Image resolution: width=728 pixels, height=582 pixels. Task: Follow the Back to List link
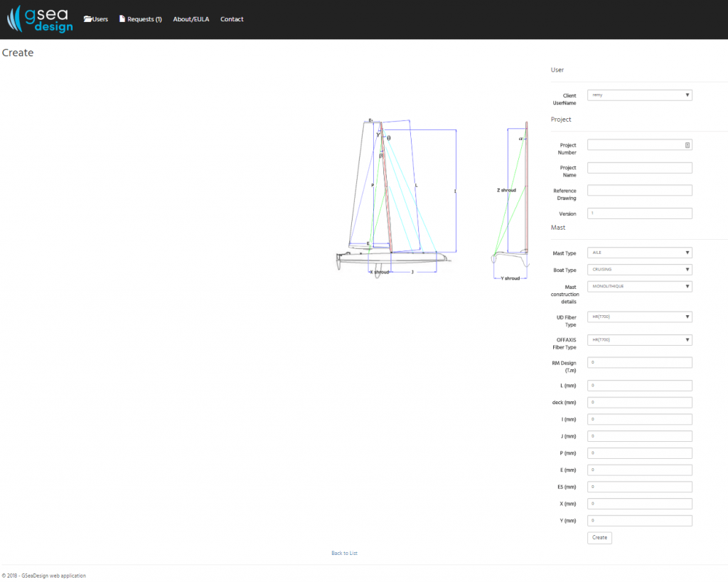tap(344, 554)
